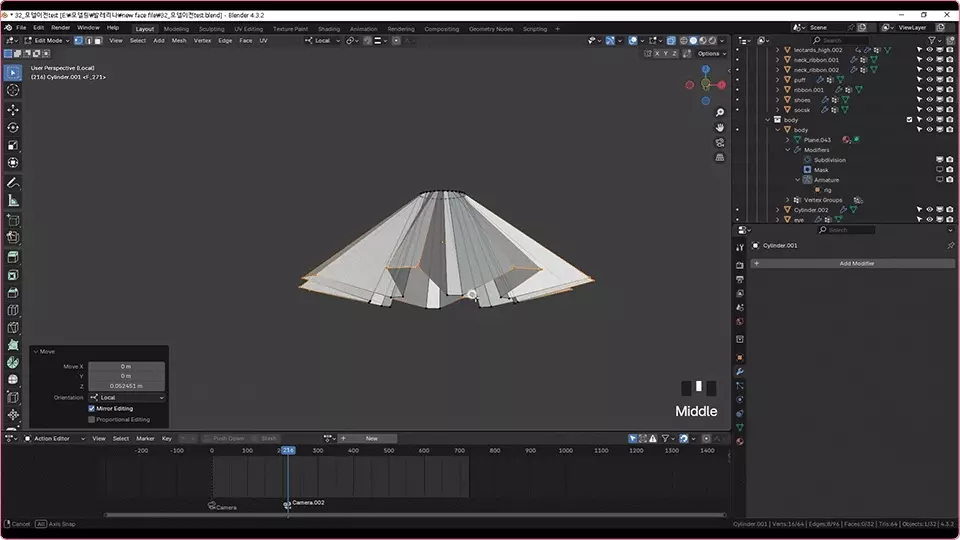Open the Tool properties tab icon

(x=740, y=247)
